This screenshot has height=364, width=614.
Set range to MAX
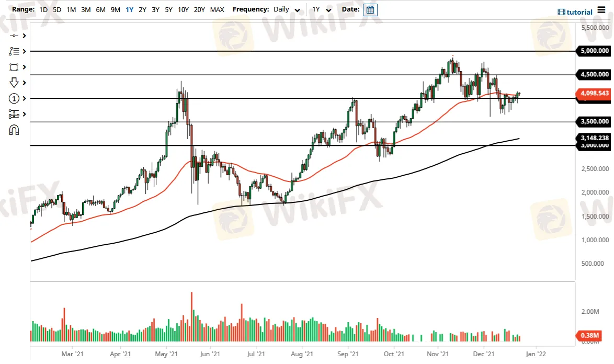coord(217,9)
